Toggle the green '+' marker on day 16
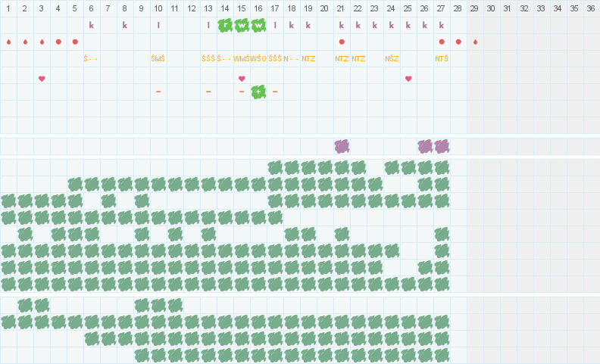Screen dimensions: 600x364 pos(258,92)
